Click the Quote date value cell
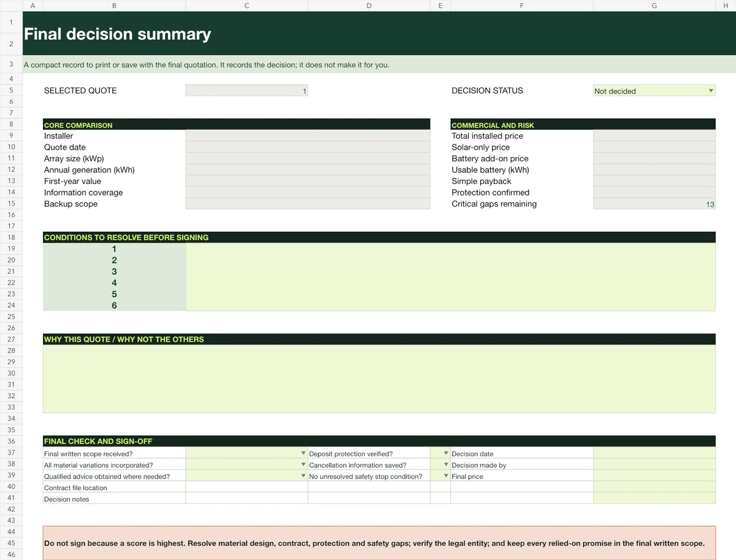The width and height of the screenshot is (736, 560). click(x=308, y=147)
